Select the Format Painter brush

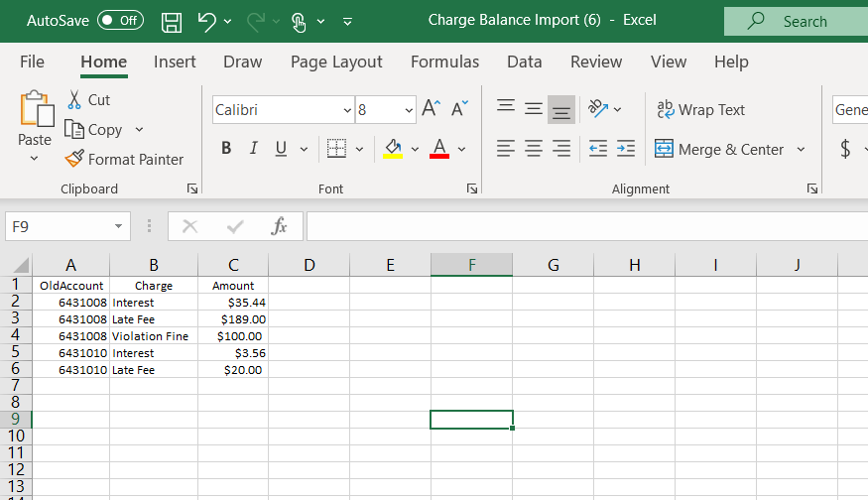[x=74, y=159]
